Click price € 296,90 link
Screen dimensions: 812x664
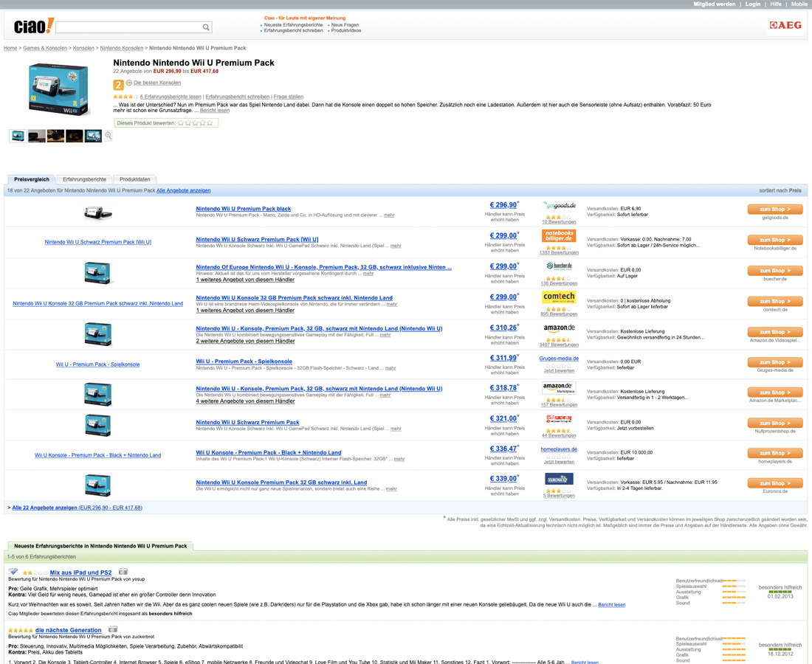point(503,205)
